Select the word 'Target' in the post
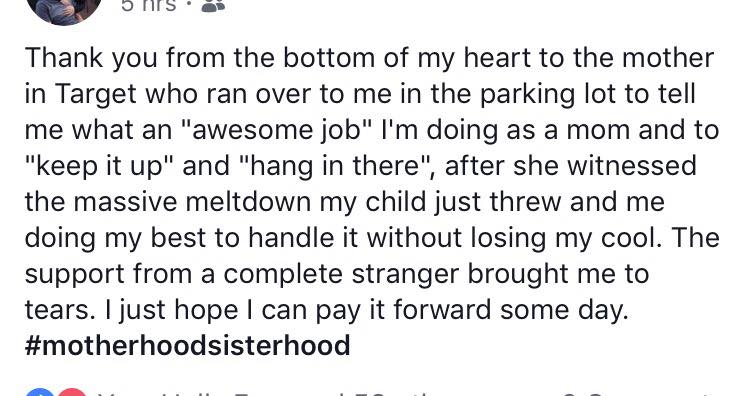 pyautogui.click(x=96, y=94)
